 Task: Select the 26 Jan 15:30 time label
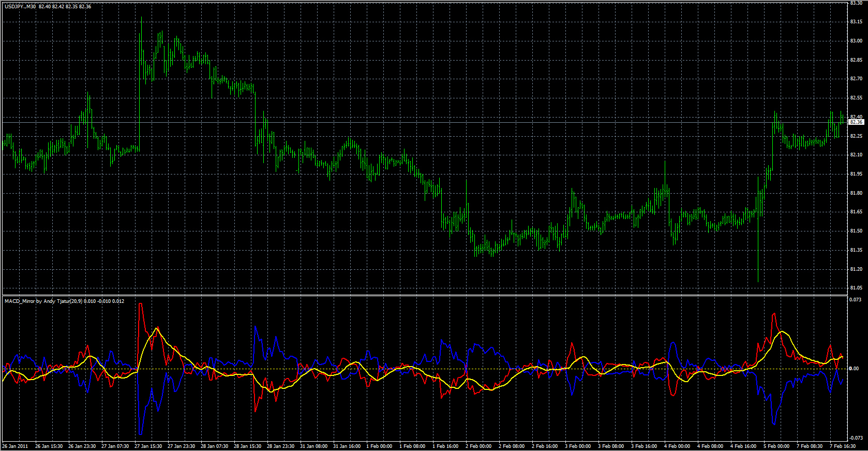(49, 446)
